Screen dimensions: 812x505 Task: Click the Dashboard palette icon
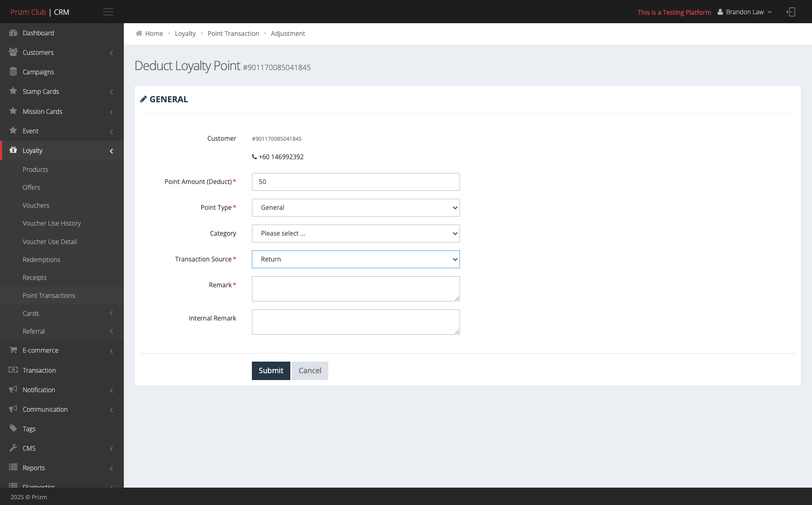[13, 33]
